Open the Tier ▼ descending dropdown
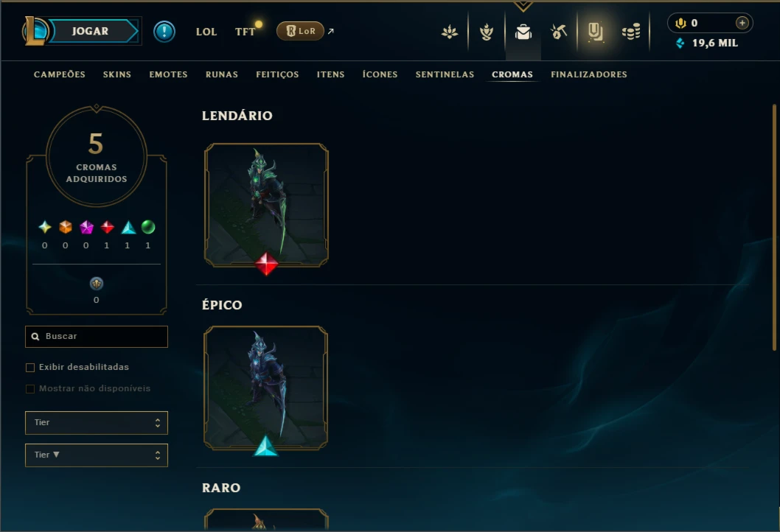 pos(97,455)
